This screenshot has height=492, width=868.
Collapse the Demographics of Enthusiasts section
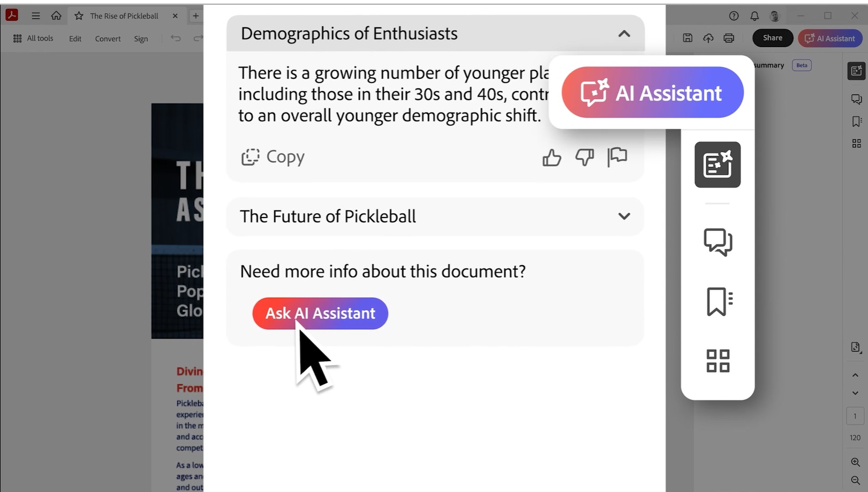tap(623, 33)
